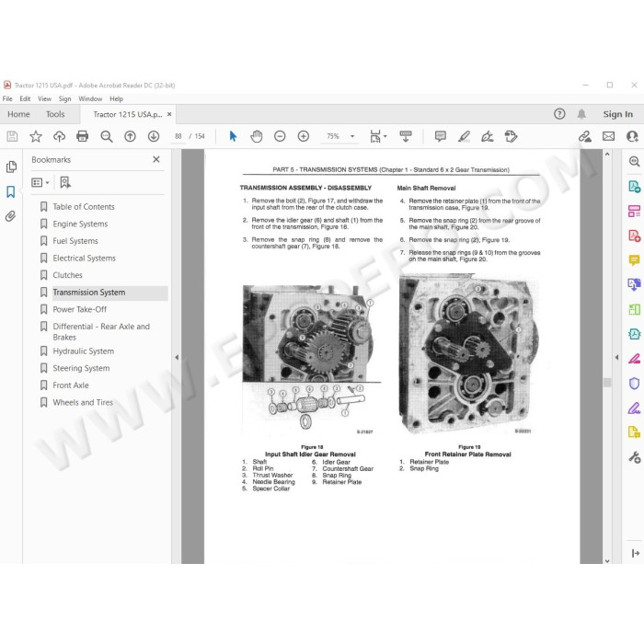Viewport: 644px width, 644px height.
Task: Go to next page arrow
Action: click(x=154, y=136)
